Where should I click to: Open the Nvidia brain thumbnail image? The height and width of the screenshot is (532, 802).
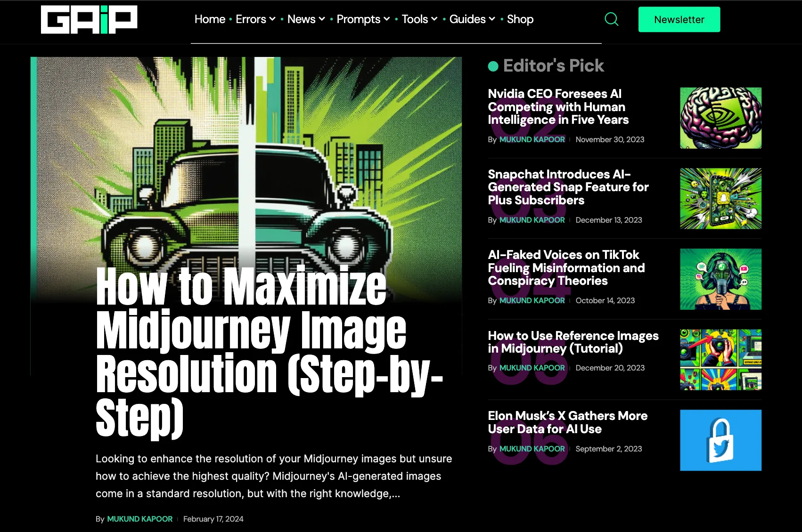(x=720, y=118)
